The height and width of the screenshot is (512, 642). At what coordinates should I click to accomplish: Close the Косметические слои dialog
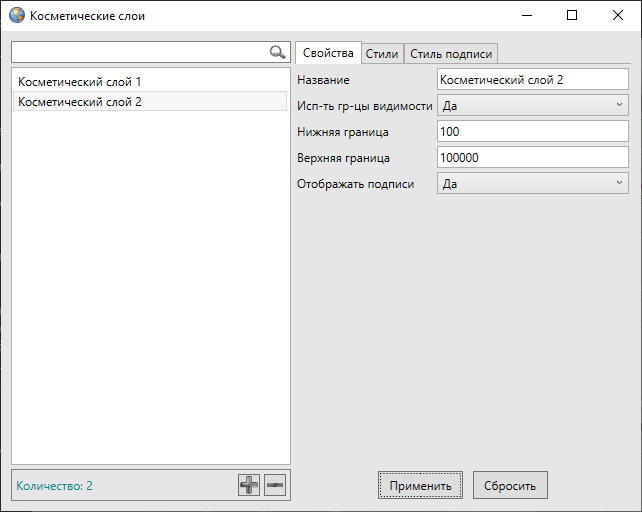(618, 15)
